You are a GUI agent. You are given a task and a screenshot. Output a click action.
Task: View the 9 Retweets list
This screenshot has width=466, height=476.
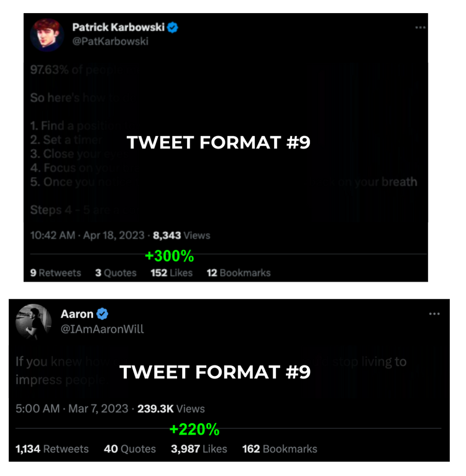point(55,273)
